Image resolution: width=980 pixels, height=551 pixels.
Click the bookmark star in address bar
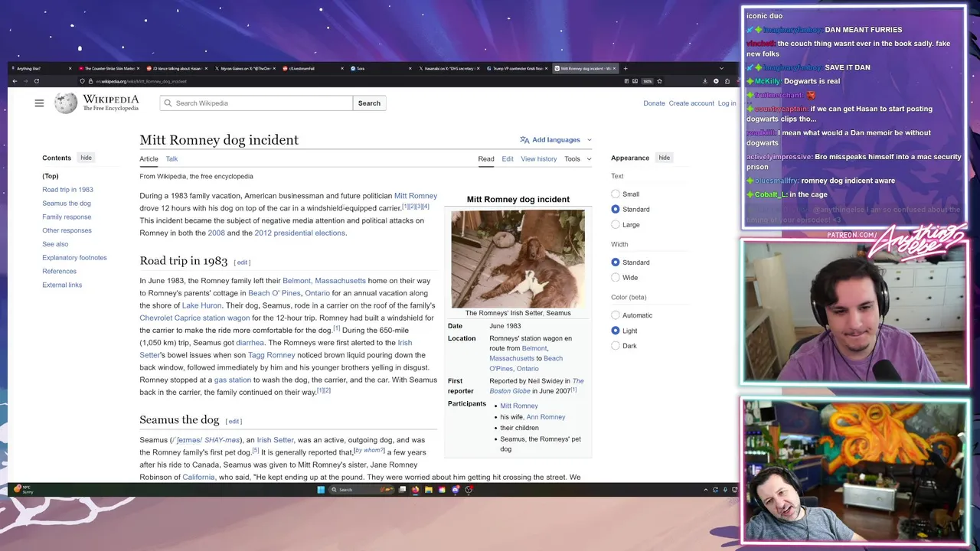(x=659, y=81)
